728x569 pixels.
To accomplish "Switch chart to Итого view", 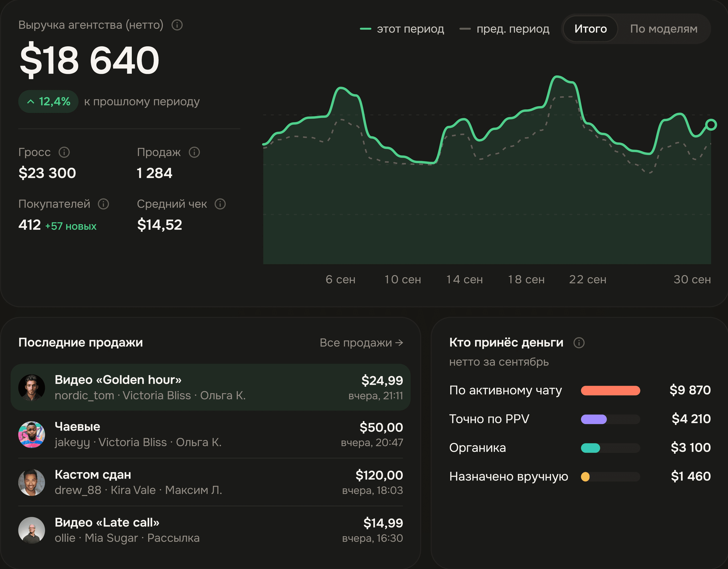I will point(590,29).
